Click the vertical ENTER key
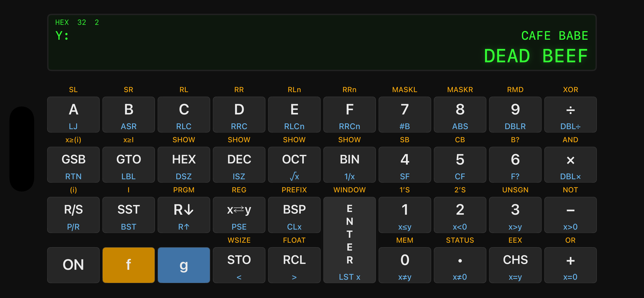644x298 pixels. (350, 240)
